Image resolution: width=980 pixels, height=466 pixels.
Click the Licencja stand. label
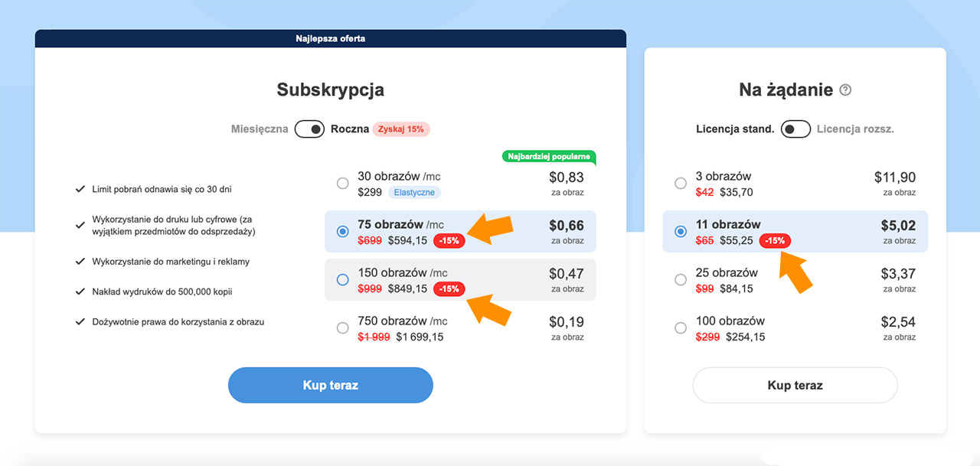click(735, 129)
